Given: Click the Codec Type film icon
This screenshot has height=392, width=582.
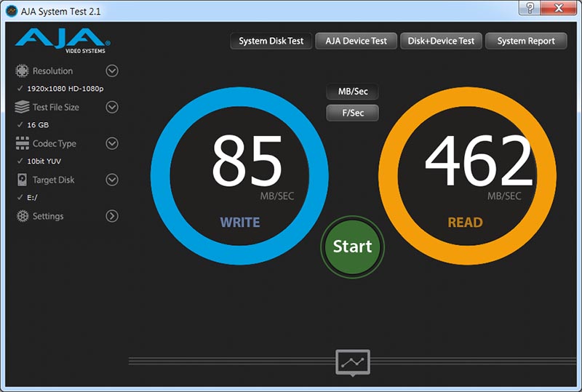Looking at the screenshot, I should point(23,143).
